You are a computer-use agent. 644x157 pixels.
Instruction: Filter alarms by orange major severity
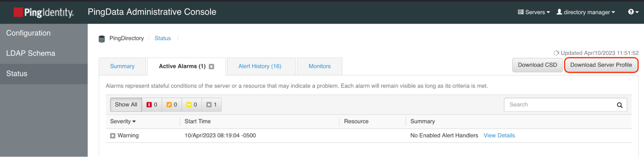[172, 105]
